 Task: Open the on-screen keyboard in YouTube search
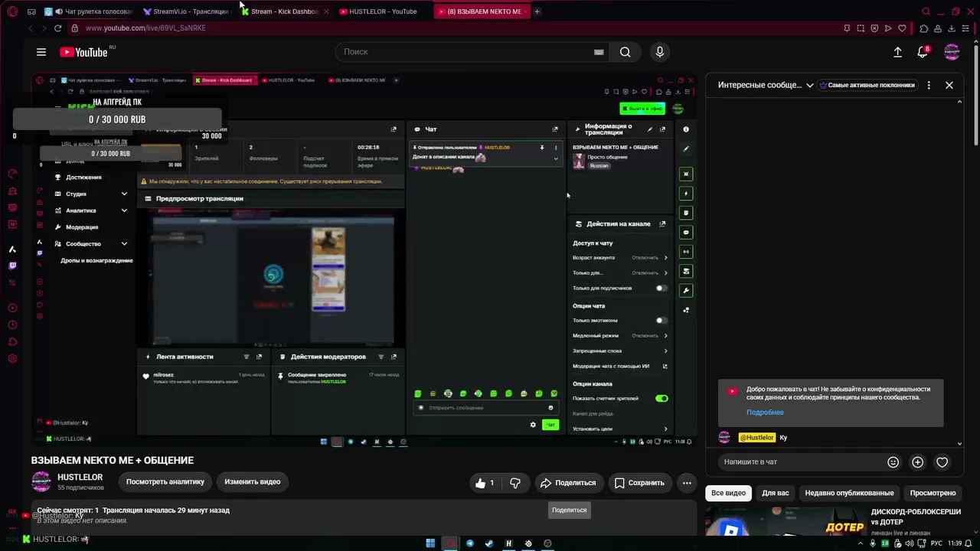point(599,52)
